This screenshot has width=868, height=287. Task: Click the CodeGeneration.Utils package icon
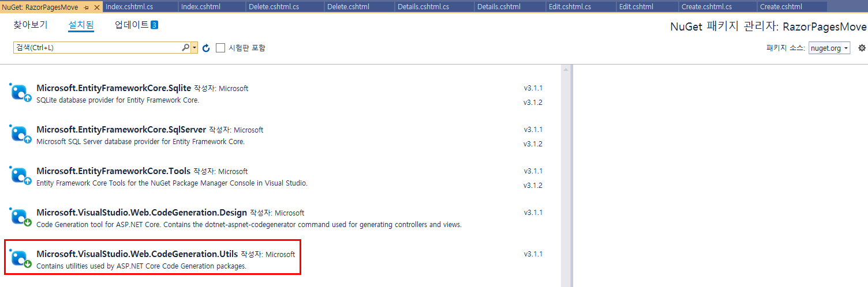(21, 258)
